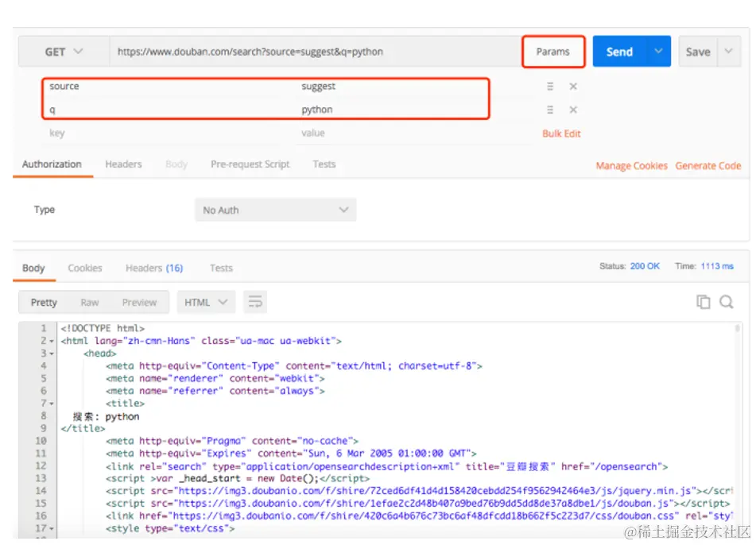Remove the q parameter row
This screenshot has height=545, width=756.
[x=573, y=110]
